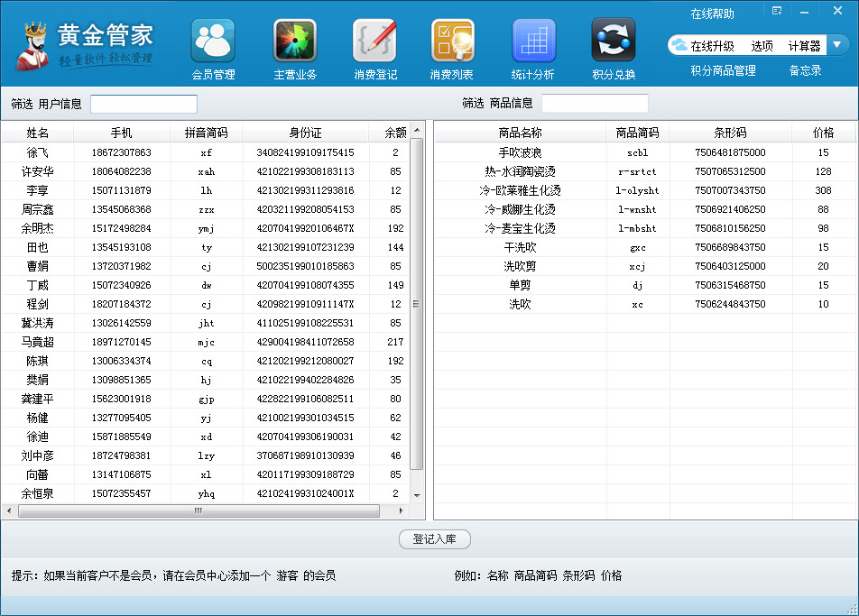Open 主营业务 main business icon

(295, 41)
